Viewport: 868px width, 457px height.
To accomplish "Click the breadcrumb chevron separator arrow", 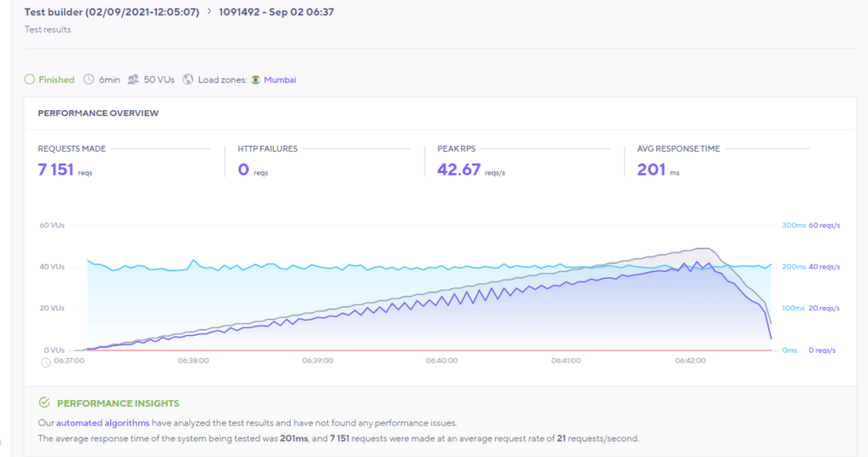I will [x=209, y=13].
